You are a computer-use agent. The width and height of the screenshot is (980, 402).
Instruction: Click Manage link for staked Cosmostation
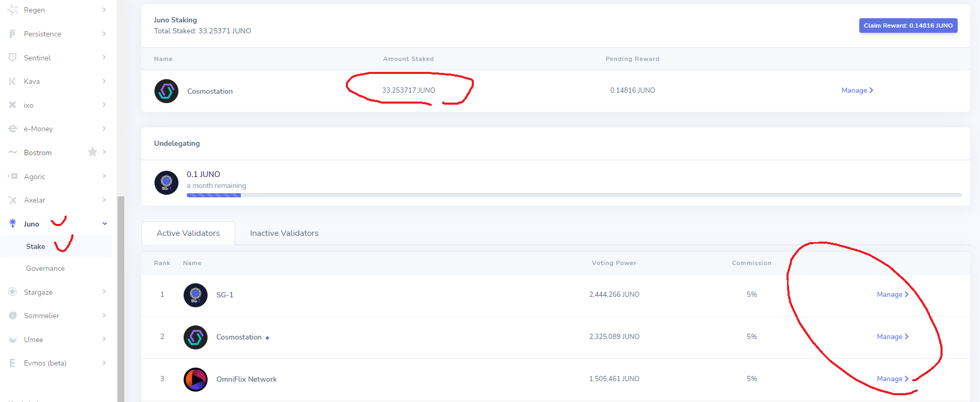click(x=857, y=90)
